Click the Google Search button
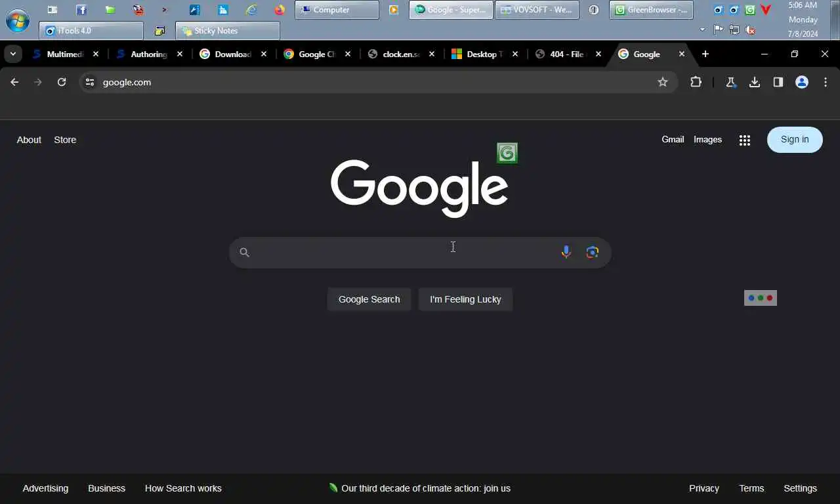Viewport: 840px width, 504px height. (x=369, y=299)
